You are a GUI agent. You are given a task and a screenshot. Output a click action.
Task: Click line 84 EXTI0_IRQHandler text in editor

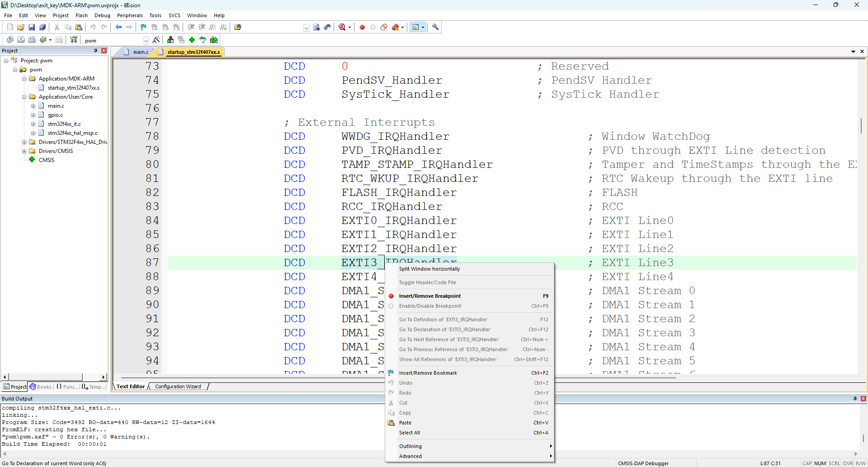pyautogui.click(x=399, y=220)
